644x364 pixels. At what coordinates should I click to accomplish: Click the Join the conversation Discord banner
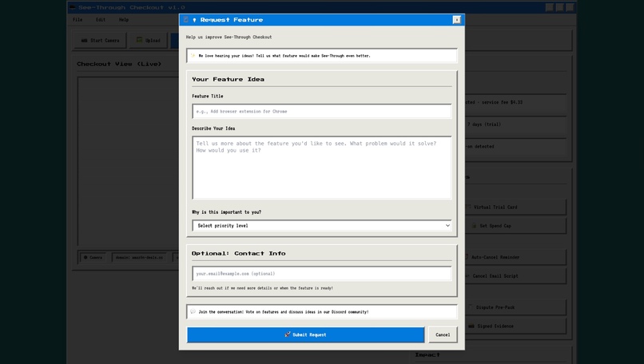point(321,311)
